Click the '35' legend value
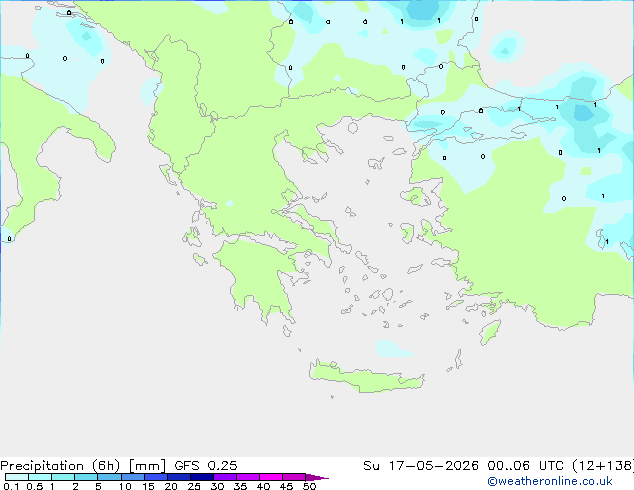Viewport: 634px width, 490px height. point(240,486)
